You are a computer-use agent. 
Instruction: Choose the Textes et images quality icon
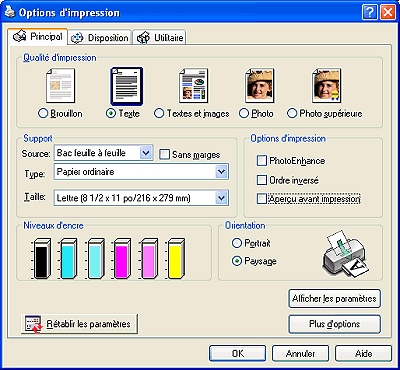(194, 86)
